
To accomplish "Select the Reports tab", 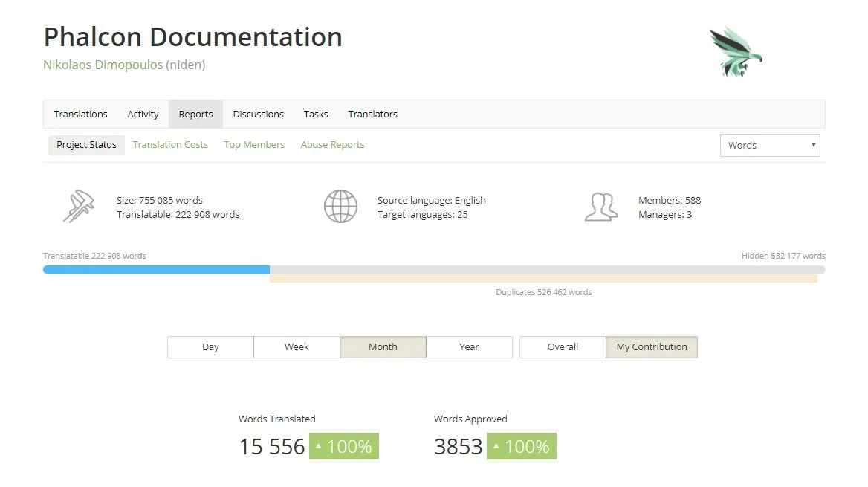I will click(x=195, y=115).
